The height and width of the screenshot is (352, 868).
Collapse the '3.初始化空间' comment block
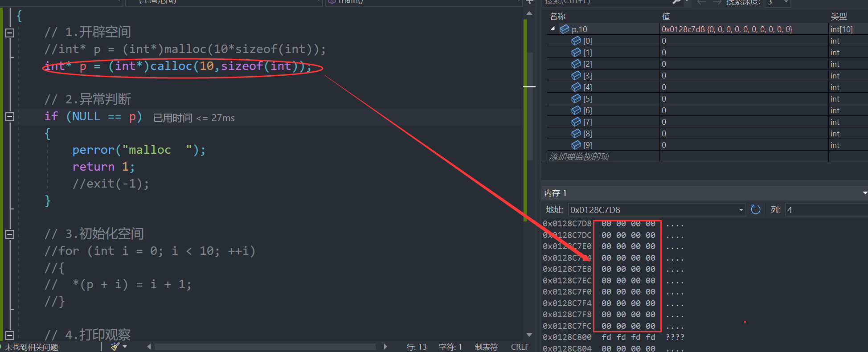10,234
